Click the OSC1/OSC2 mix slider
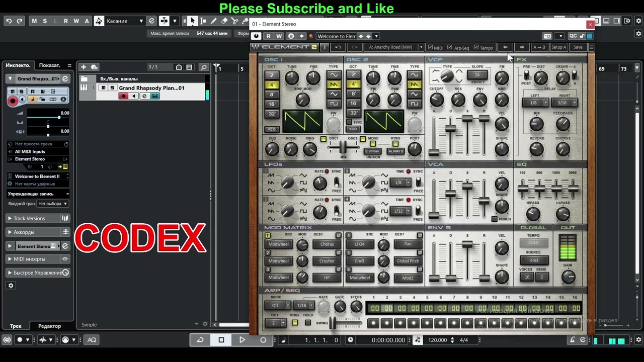644x362 pixels. 343,147
